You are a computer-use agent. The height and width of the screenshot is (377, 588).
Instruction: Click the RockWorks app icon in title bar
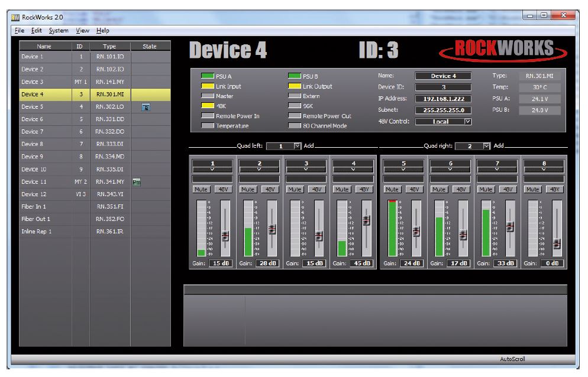[x=15, y=17]
